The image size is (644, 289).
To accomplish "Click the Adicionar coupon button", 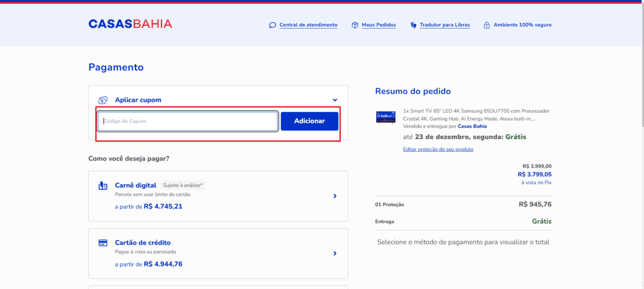I will click(309, 121).
